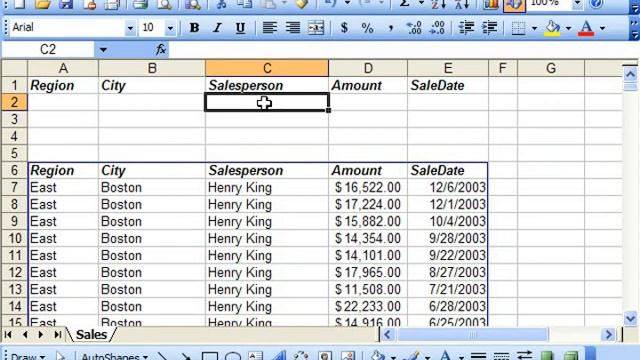Click Decrease Indent icon
The height and width of the screenshot is (360, 640).
tap(466, 28)
